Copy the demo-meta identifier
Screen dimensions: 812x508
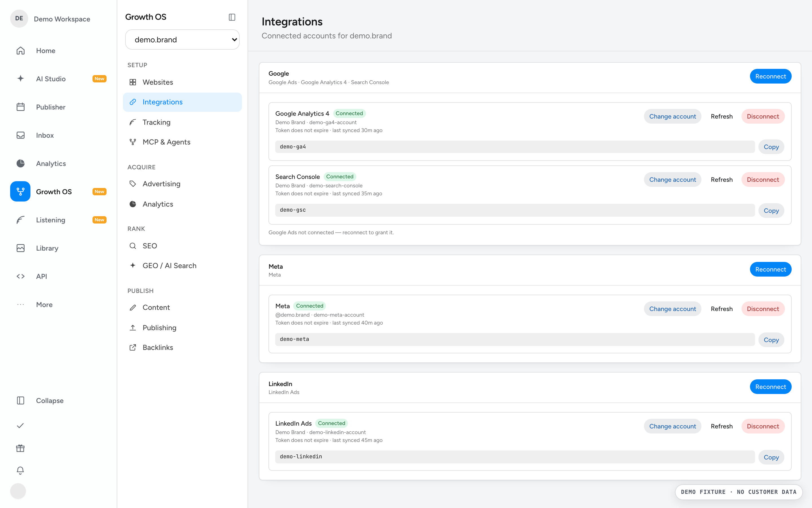point(771,340)
